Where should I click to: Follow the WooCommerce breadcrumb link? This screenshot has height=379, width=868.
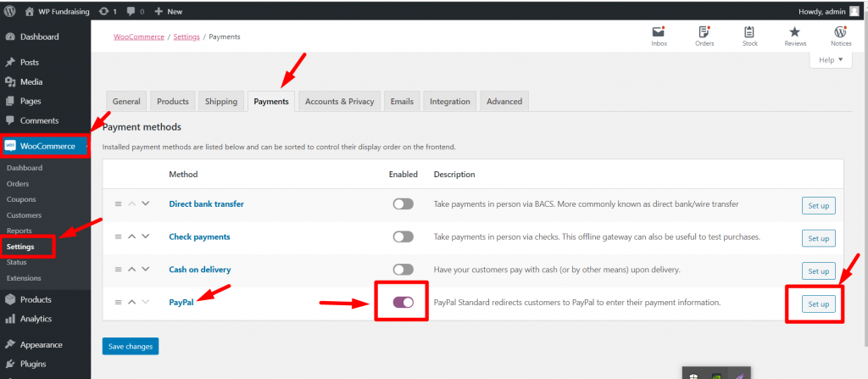point(139,36)
